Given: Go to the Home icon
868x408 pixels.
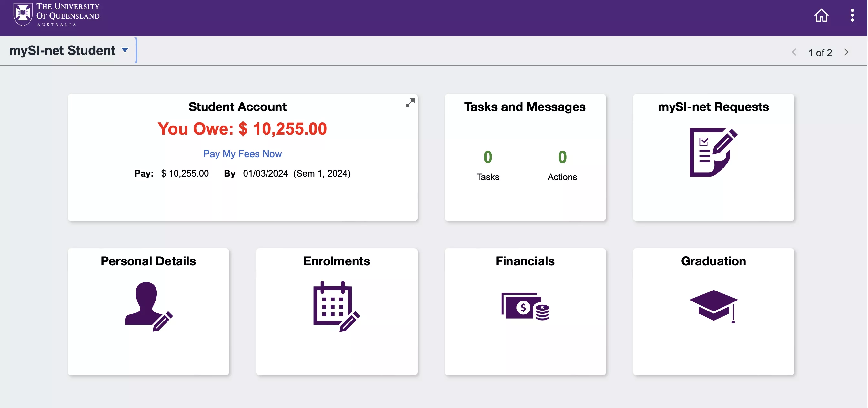Looking at the screenshot, I should (821, 15).
